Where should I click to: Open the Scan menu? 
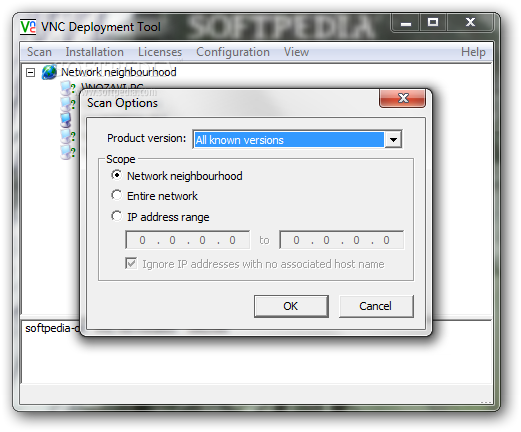[x=39, y=52]
